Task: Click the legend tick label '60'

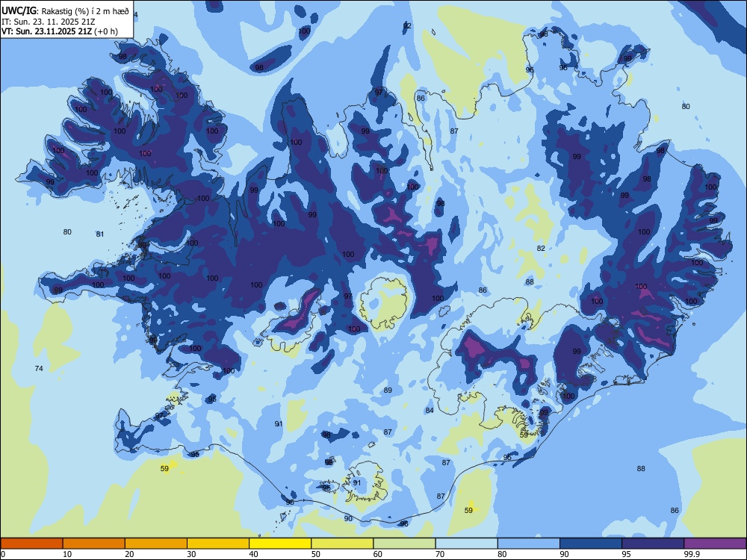Action: coord(378,554)
